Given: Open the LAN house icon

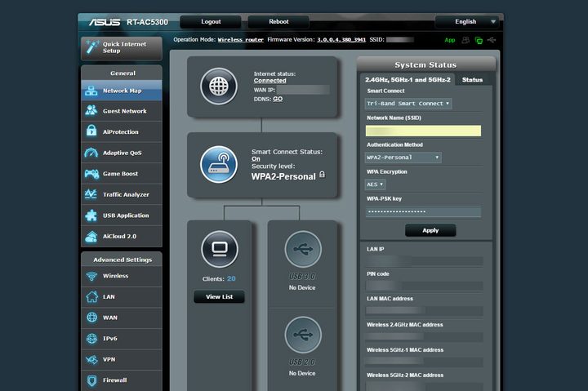Looking at the screenshot, I should [x=91, y=296].
